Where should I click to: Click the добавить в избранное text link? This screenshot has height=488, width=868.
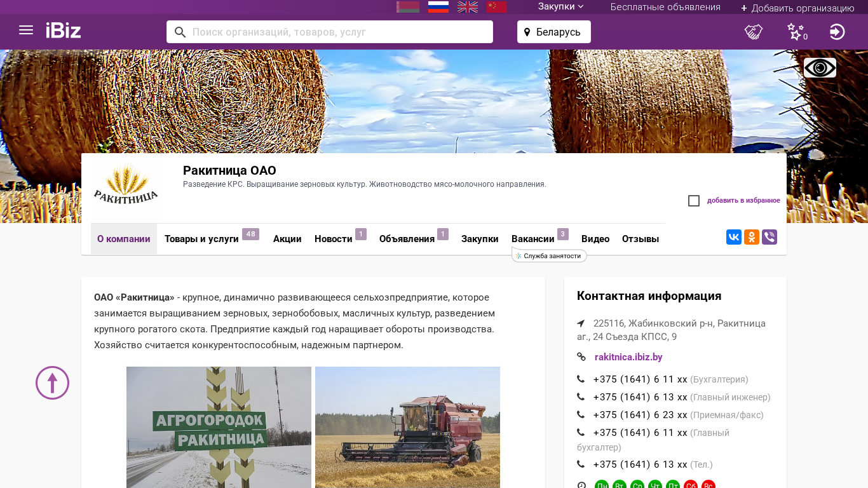click(743, 201)
